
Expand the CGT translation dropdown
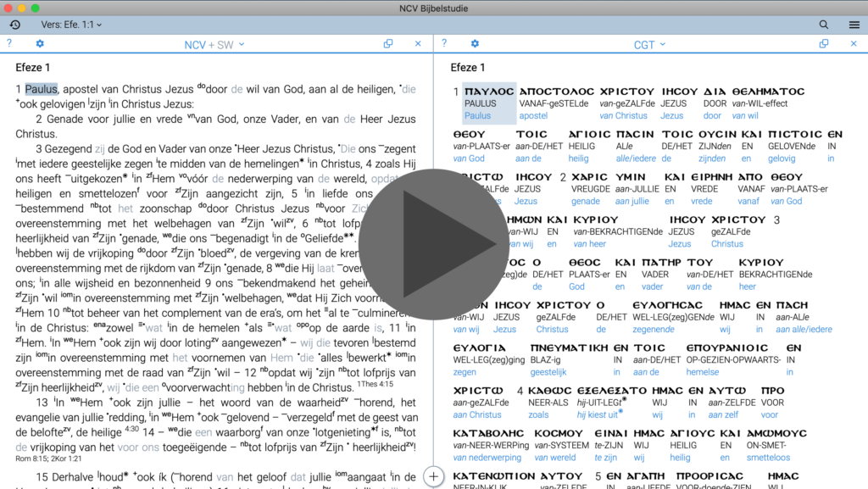649,45
